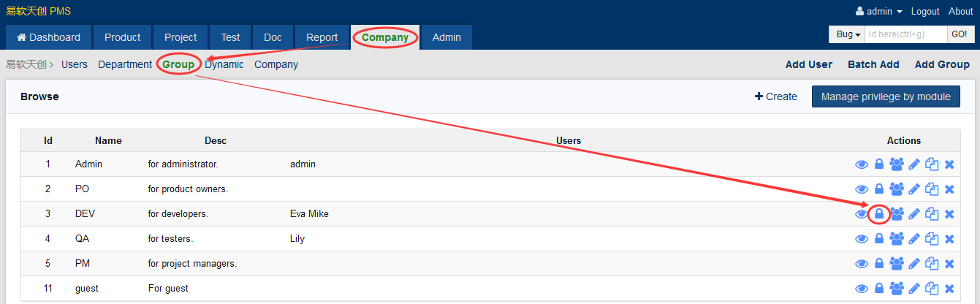Screen dimensions: 980x304
Task: Click members icon in Admin row
Action: point(897,164)
